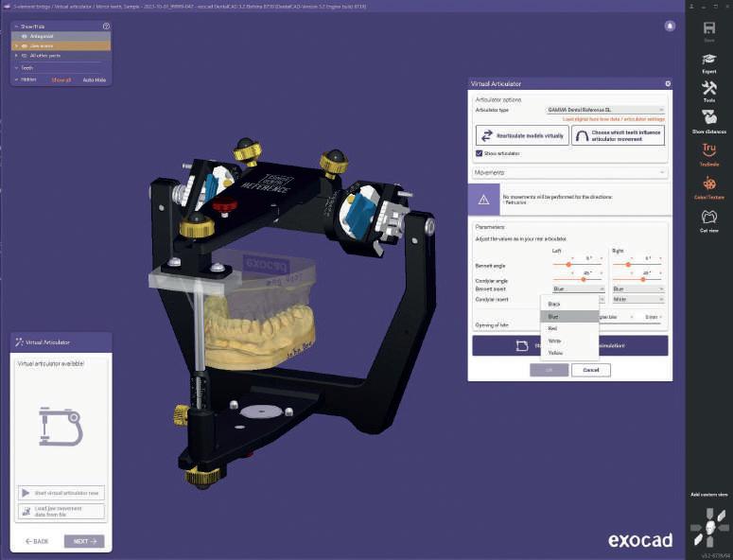Click the notification bell icon
The width and height of the screenshot is (733, 560).
pyautogui.click(x=670, y=26)
